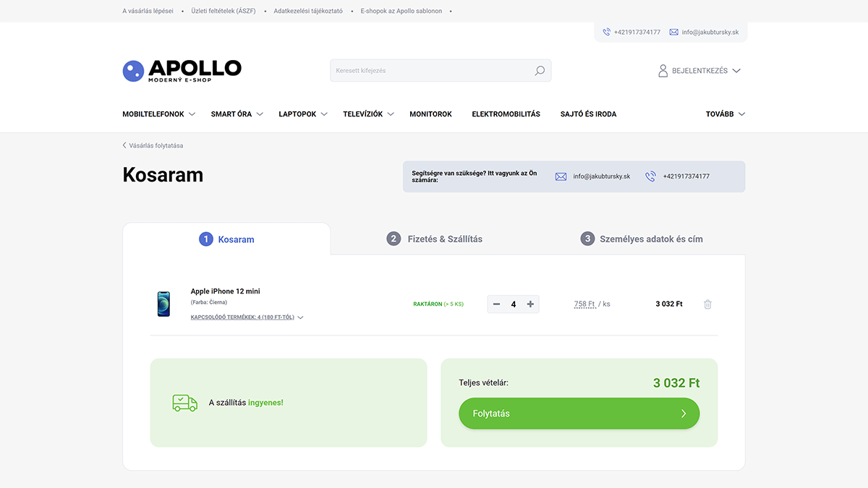
Task: Expand Laptopok menu chevron
Action: tap(324, 114)
